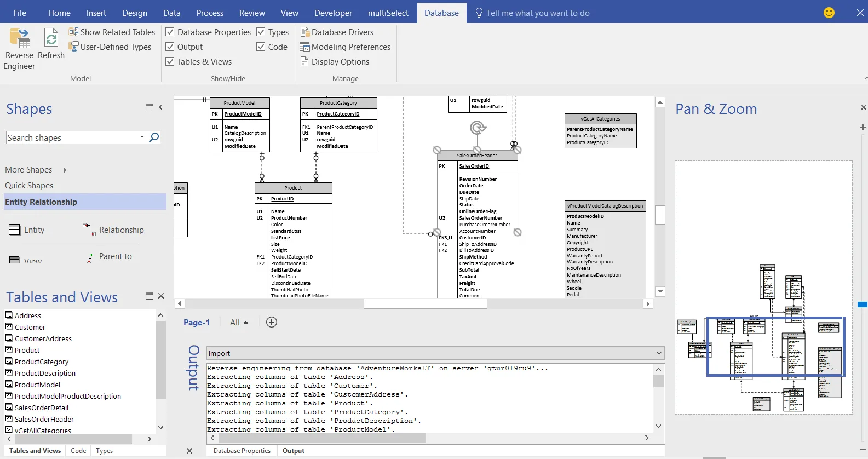Dock the Tables and Views pane icon
This screenshot has width=868, height=459.
[x=150, y=296]
